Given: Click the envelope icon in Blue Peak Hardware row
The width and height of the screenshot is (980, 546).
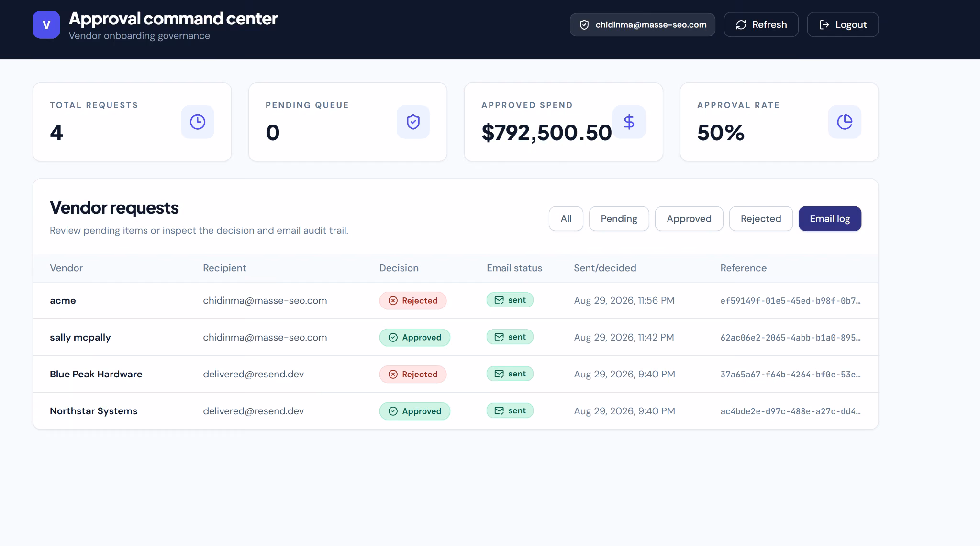Looking at the screenshot, I should pyautogui.click(x=499, y=374).
